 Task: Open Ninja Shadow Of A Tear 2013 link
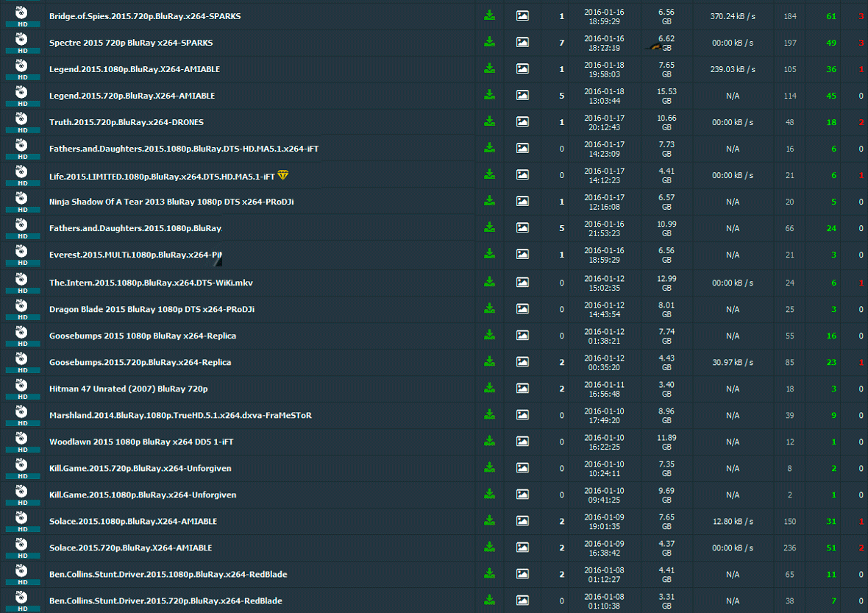click(171, 202)
